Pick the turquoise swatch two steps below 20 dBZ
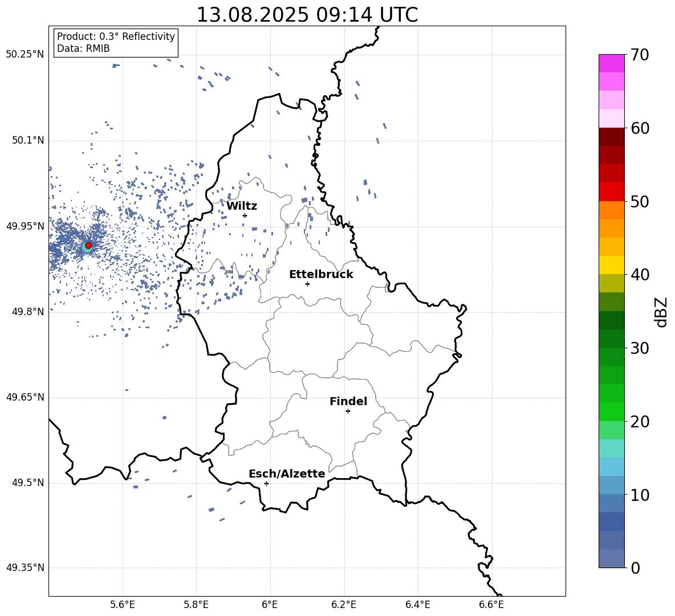Image resolution: width=675 pixels, height=616 pixels. 612,448
